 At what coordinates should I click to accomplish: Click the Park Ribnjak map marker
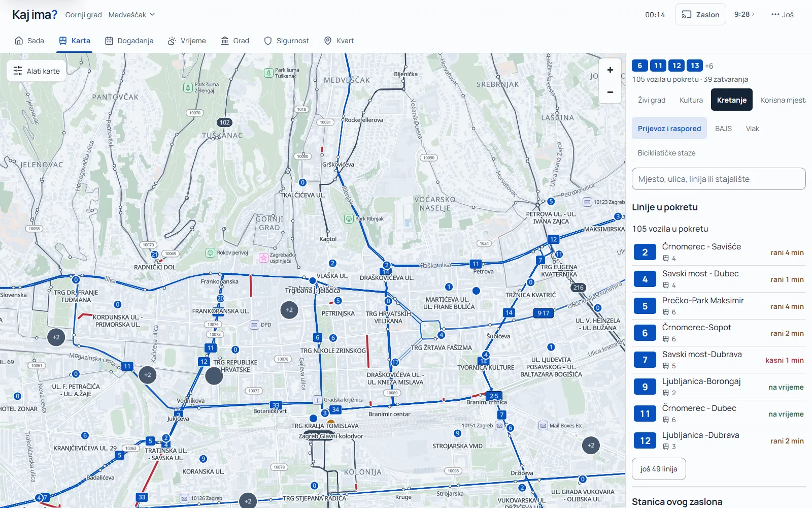349,219
